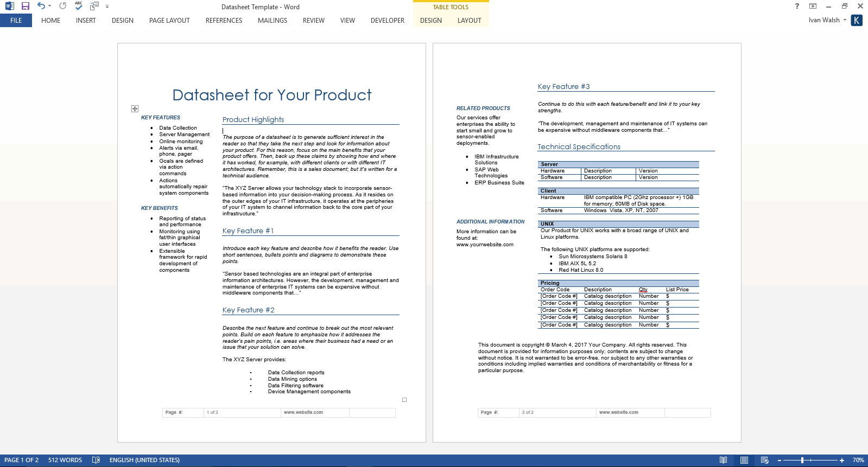Viewport: 868px width, 467px height.
Task: Run the Spelling & Grammar check icon
Action: point(79,6)
